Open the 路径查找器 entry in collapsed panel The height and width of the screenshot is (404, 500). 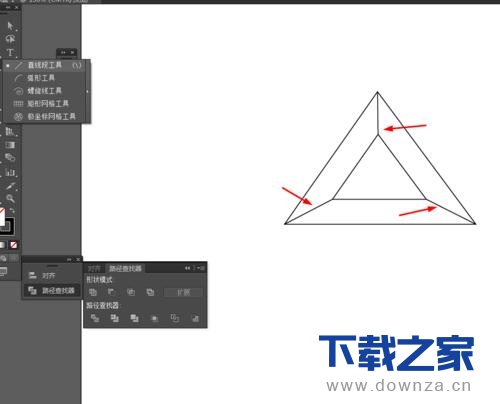(x=52, y=291)
